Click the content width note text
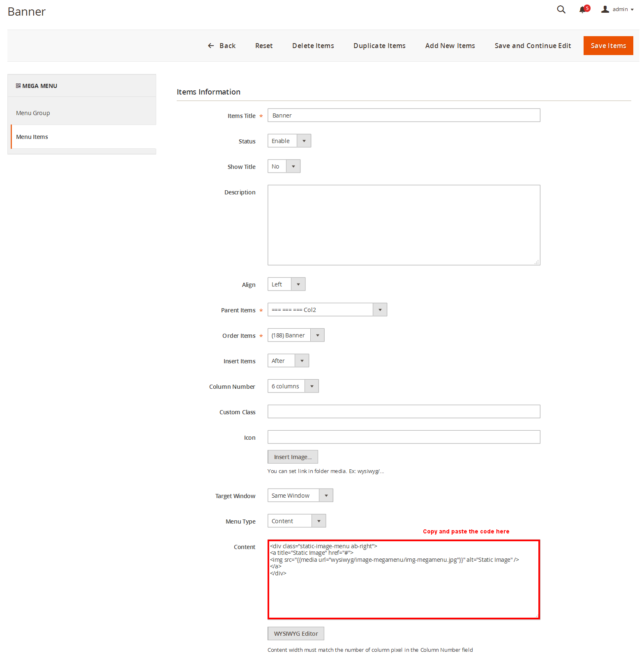Screen dimensions: 644x660 tap(370, 650)
